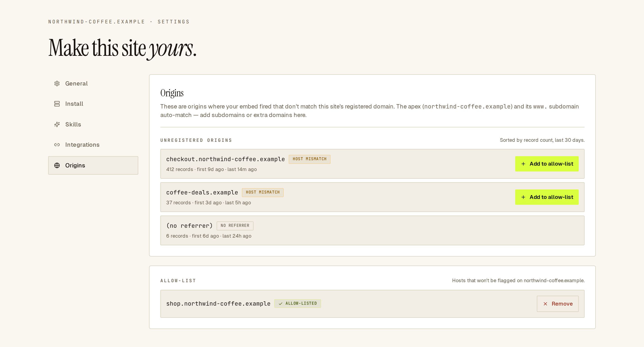Screen dimensions: 644x347
Task: Click the Integrations link icon
Action: (57, 145)
